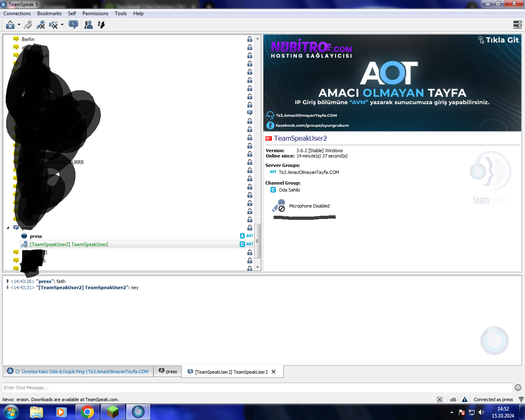Open the Self menu
Image resolution: width=525 pixels, height=420 pixels.
tap(72, 14)
